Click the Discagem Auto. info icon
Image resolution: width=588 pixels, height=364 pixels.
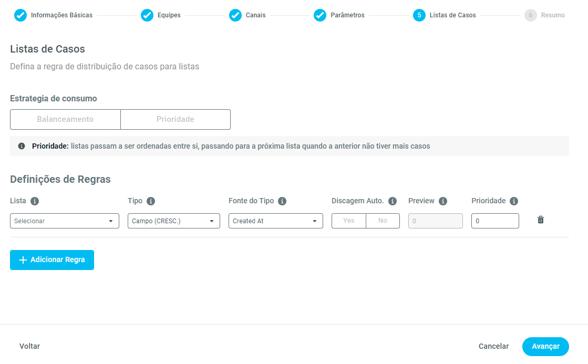393,201
